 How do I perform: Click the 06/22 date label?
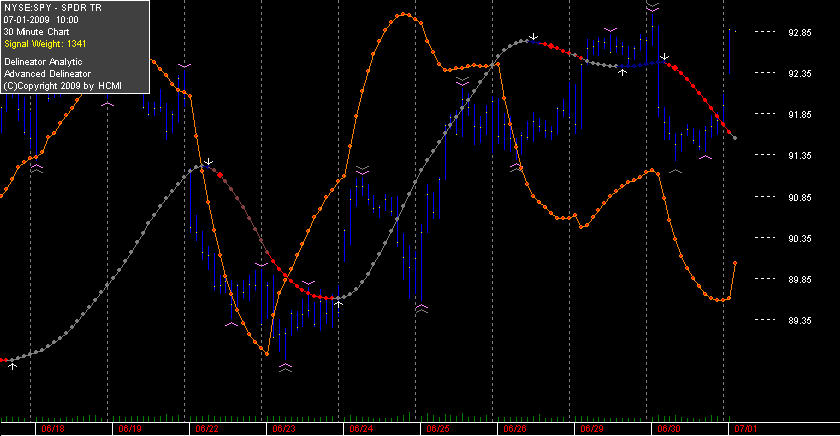207,429
